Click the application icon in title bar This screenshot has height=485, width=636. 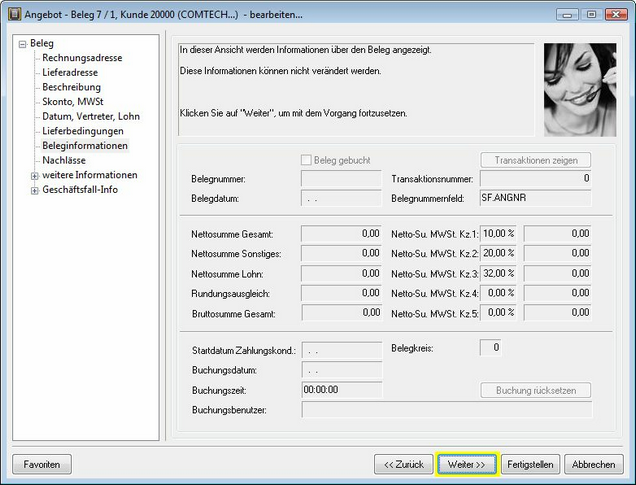coord(12,14)
